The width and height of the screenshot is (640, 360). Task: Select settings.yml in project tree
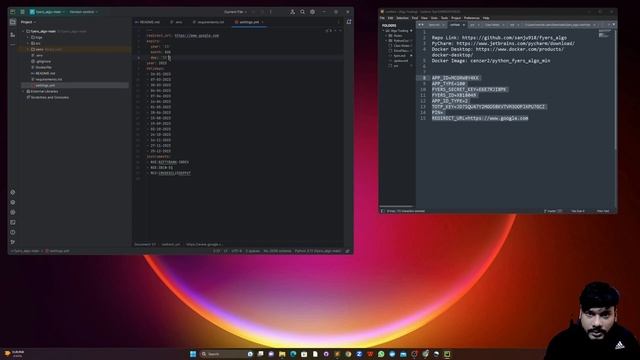(43, 85)
